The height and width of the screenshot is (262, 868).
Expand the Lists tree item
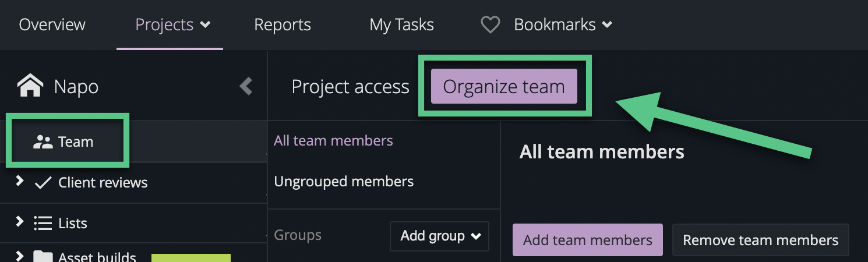pos(20,222)
